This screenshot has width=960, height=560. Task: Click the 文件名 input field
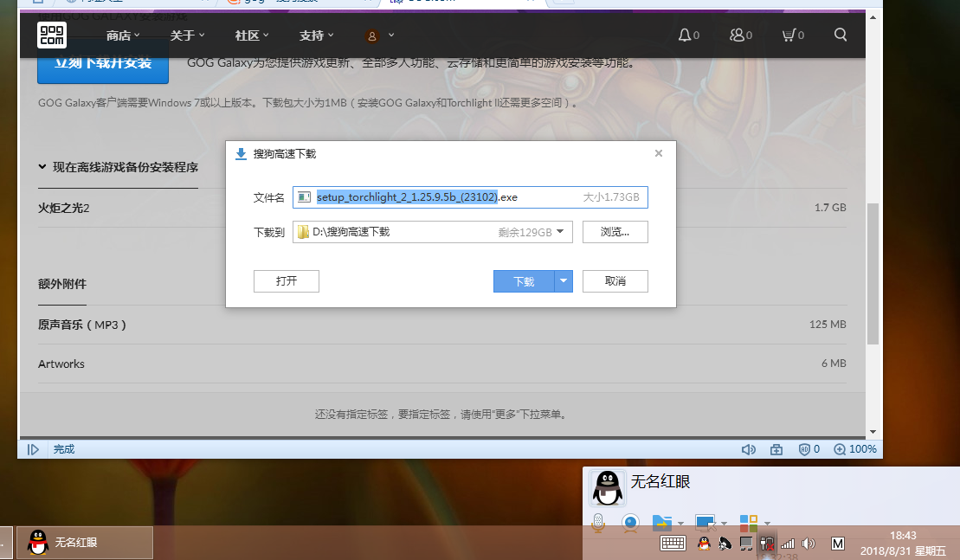470,197
